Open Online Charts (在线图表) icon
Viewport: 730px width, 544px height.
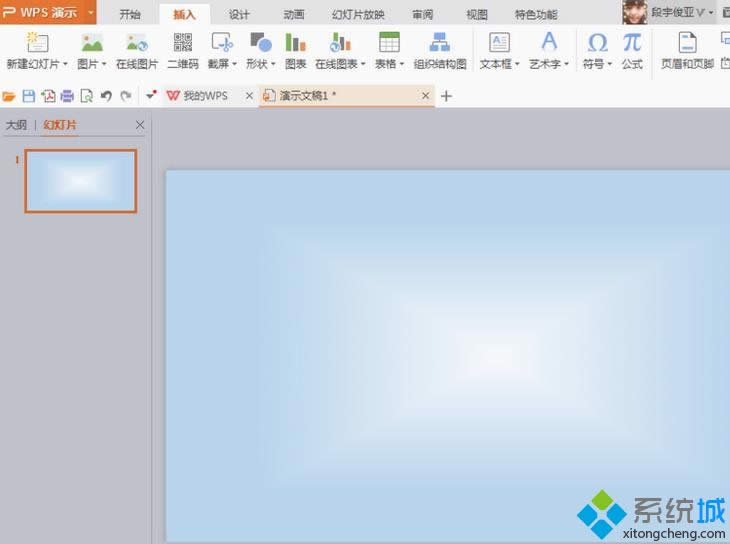pos(340,42)
